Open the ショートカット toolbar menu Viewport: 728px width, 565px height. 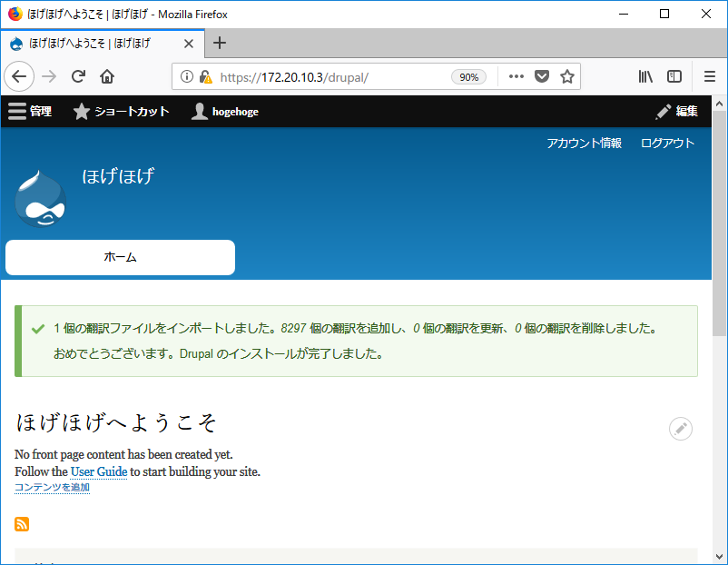click(x=121, y=112)
